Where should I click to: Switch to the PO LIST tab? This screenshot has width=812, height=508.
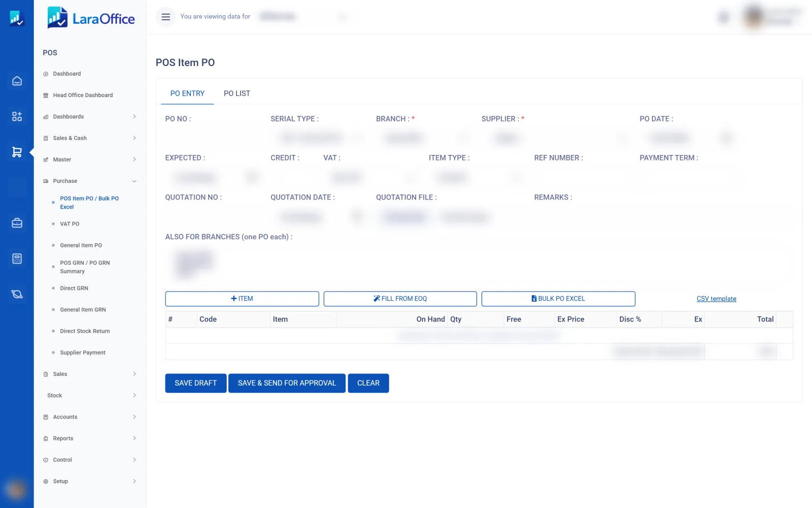pos(237,93)
